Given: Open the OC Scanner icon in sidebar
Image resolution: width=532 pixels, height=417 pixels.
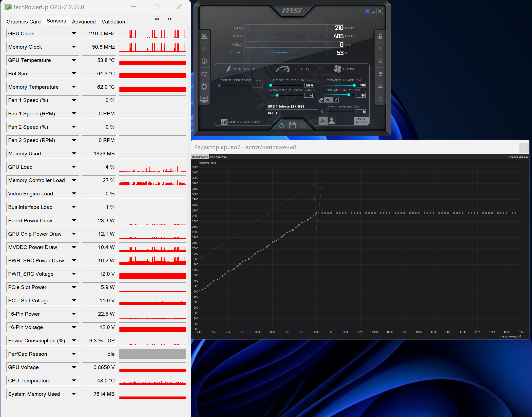Looking at the screenshot, I should (x=204, y=74).
